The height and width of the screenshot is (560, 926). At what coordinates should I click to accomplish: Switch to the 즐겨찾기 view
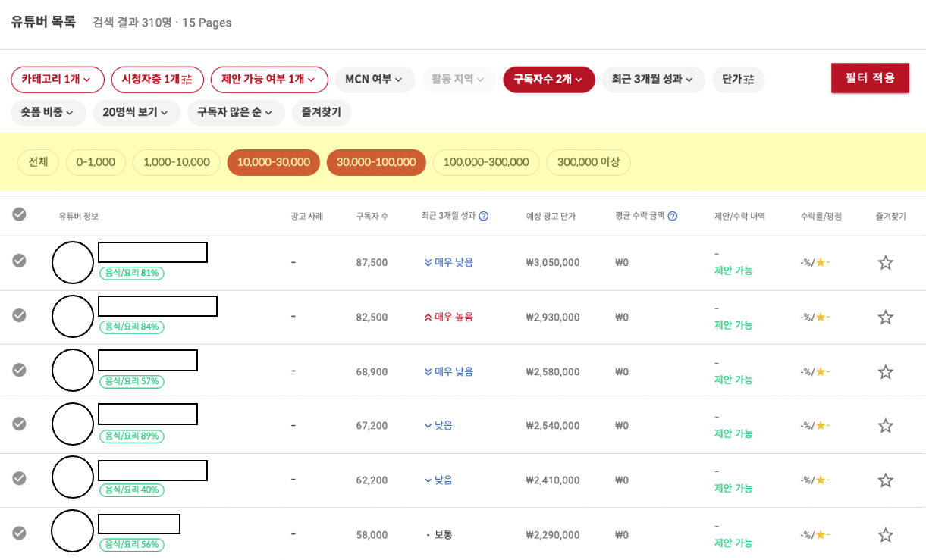321,112
